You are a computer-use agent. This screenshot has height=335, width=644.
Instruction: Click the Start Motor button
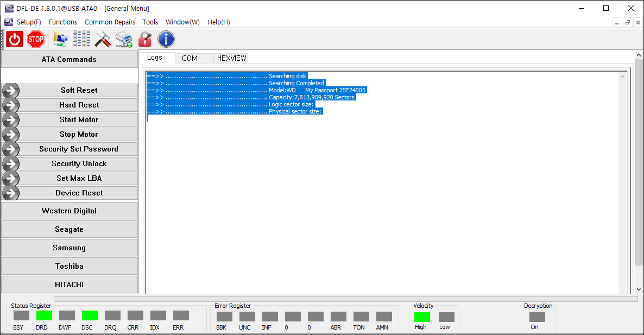pyautogui.click(x=78, y=120)
